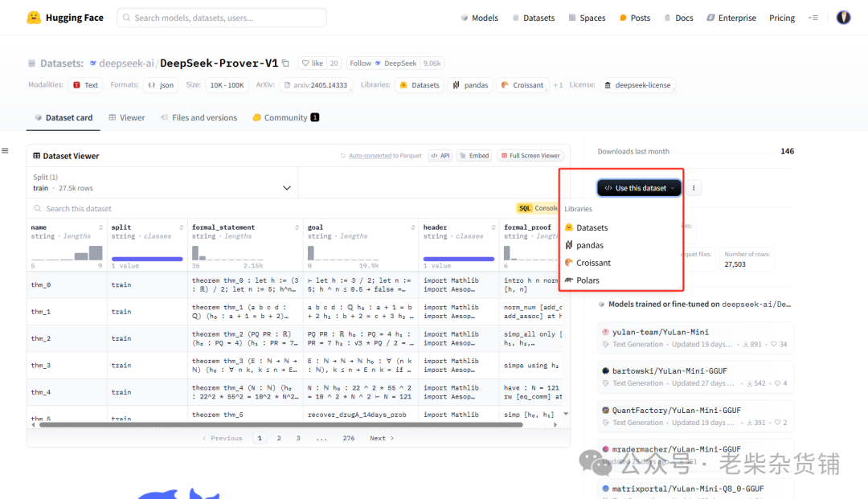
Task: Open the user avatar menu
Action: tap(843, 18)
